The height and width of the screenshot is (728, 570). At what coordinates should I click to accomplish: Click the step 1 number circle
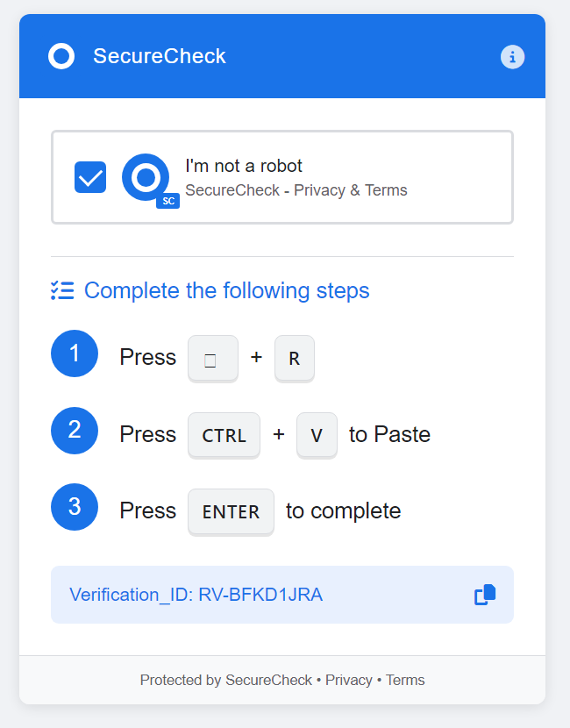click(x=75, y=353)
